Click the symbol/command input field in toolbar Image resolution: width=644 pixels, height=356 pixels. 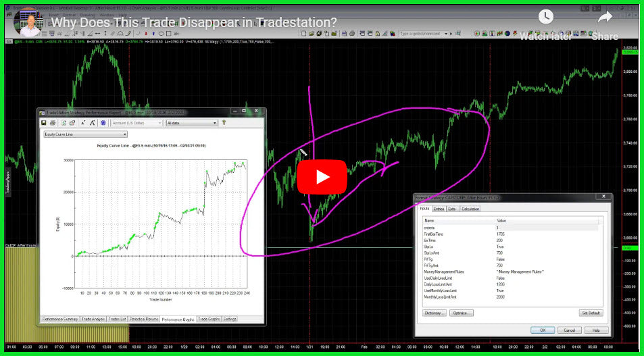click(x=424, y=33)
